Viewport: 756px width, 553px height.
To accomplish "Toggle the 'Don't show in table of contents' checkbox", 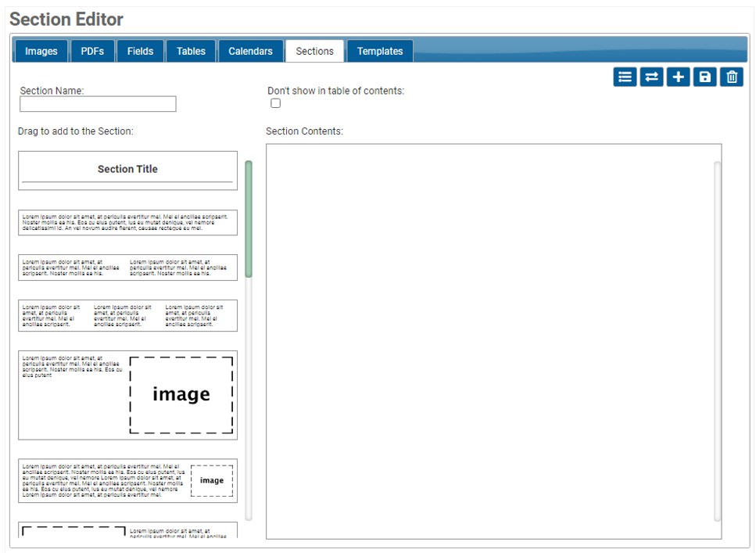I will click(x=275, y=103).
